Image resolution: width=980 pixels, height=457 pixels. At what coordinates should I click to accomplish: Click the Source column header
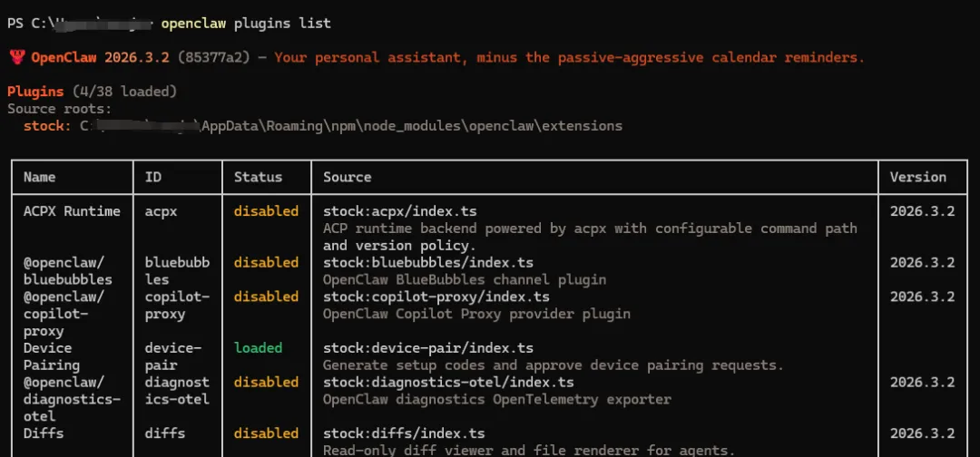point(348,177)
